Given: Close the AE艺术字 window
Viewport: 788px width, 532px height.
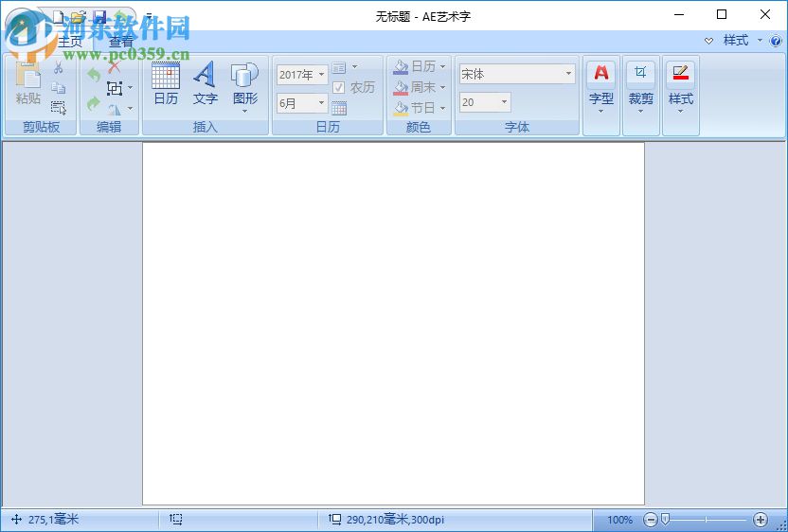Looking at the screenshot, I should (x=765, y=14).
